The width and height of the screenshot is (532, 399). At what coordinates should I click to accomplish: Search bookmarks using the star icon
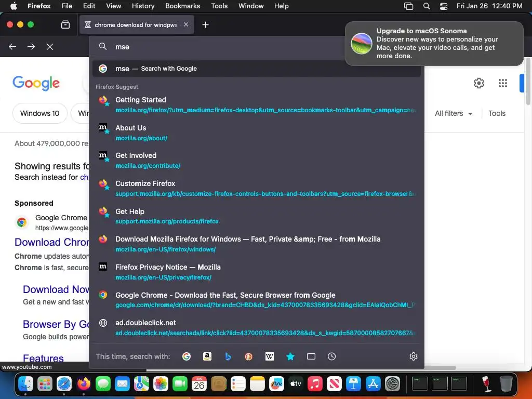point(290,356)
